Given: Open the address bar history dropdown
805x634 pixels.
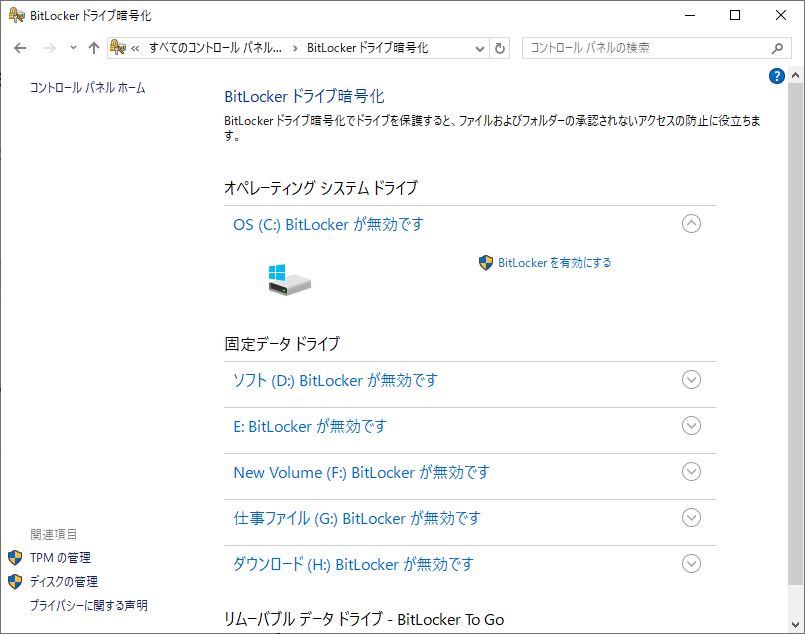Looking at the screenshot, I should pyautogui.click(x=480, y=49).
